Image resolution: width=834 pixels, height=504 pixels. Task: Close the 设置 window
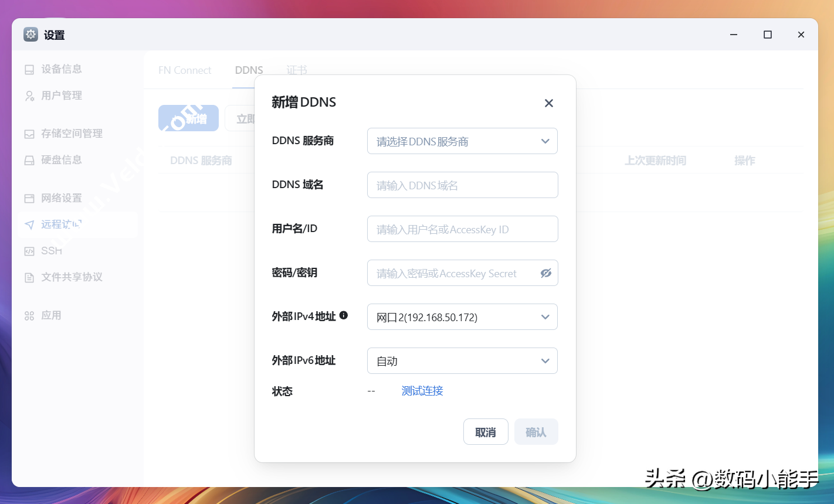[801, 35]
